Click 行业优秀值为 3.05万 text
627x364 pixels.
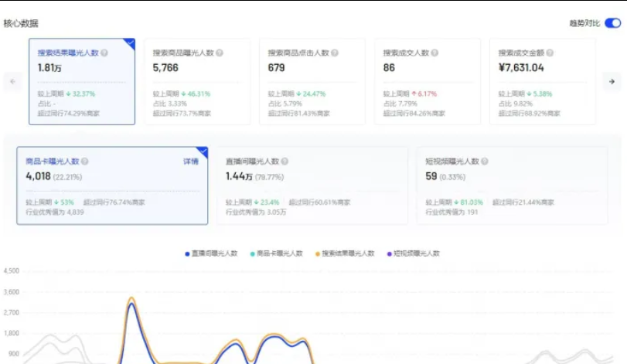click(x=256, y=213)
